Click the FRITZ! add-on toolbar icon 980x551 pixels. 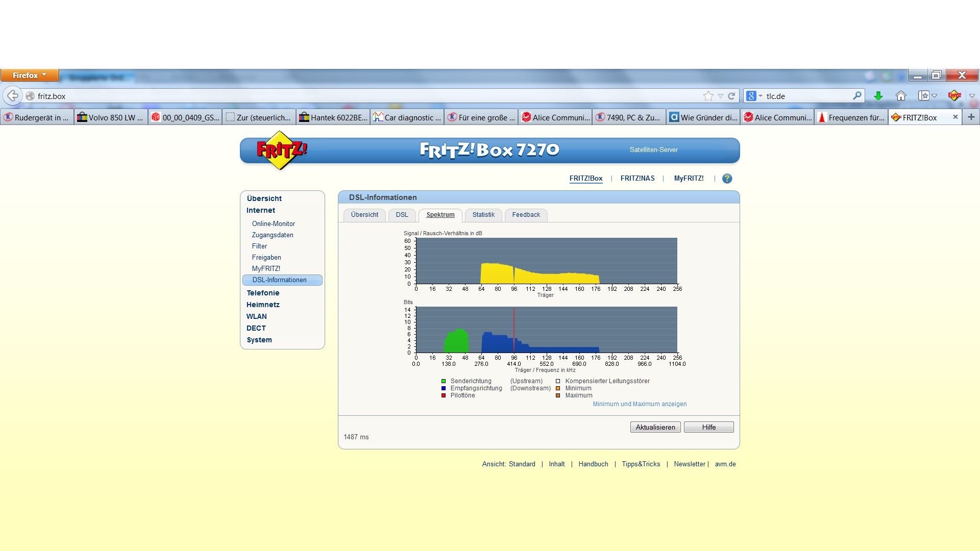pos(954,96)
